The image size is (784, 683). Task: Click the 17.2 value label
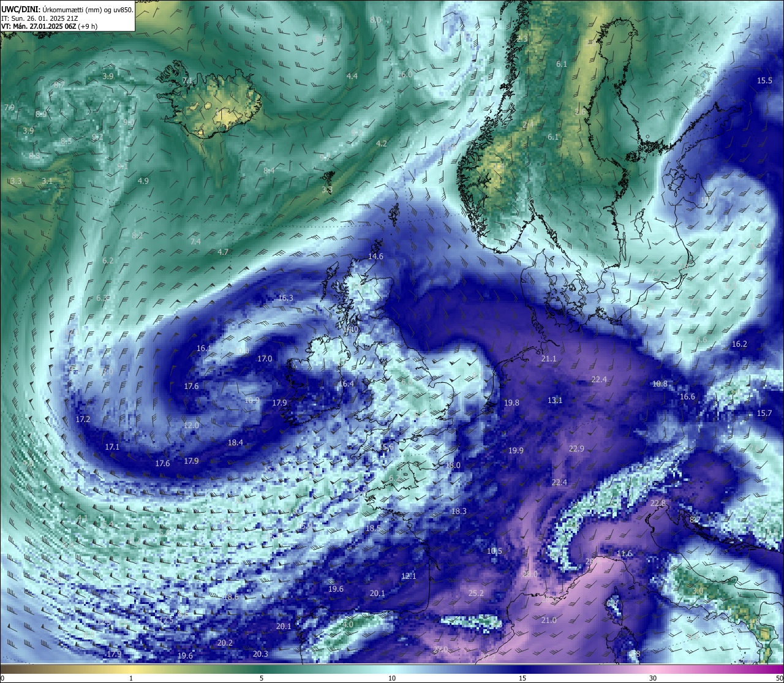point(83,420)
